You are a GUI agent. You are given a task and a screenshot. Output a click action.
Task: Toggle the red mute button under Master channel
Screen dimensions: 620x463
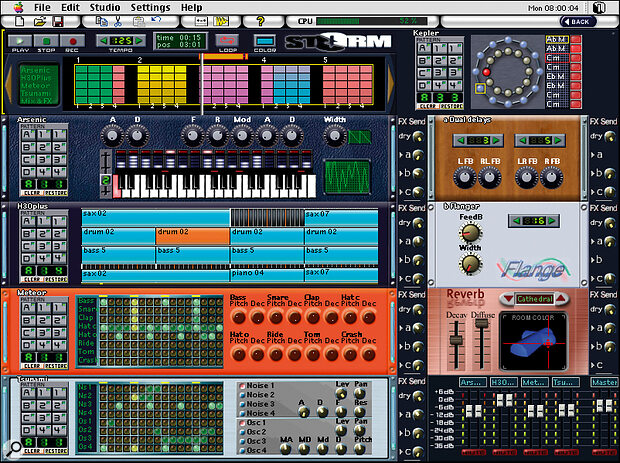click(604, 452)
